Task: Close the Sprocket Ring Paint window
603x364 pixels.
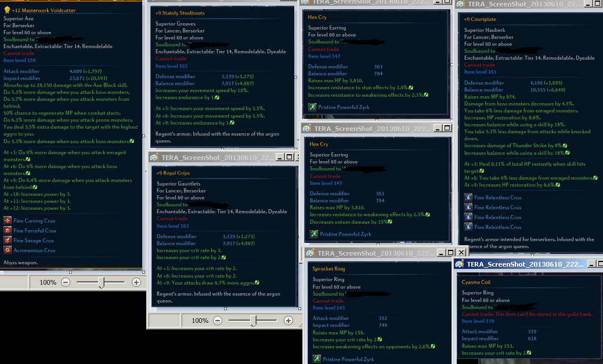Action: click(x=461, y=252)
